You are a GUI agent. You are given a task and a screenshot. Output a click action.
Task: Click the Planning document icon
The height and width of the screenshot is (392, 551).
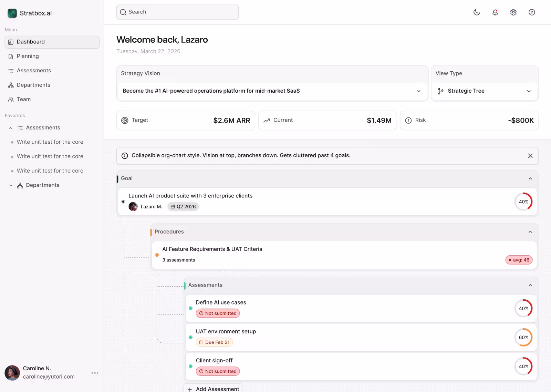[11, 56]
